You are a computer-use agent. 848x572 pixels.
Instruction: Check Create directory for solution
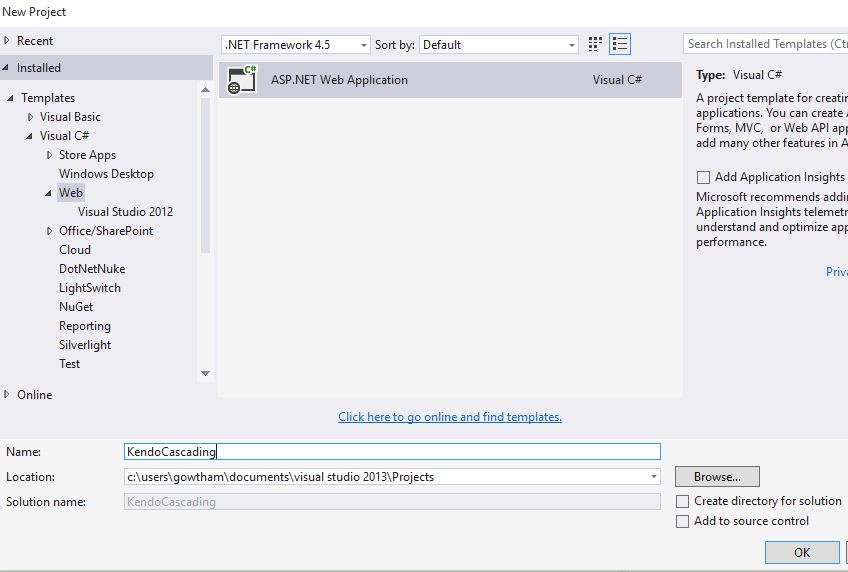pyautogui.click(x=683, y=501)
